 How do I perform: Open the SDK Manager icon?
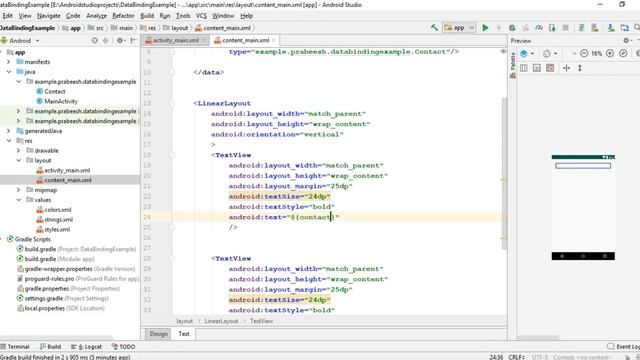[x=611, y=28]
